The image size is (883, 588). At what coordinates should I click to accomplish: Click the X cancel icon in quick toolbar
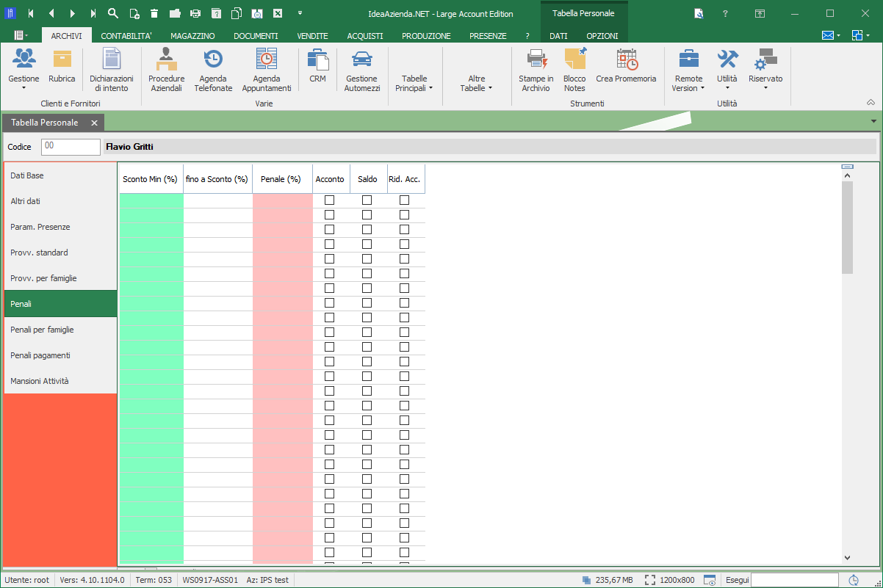[x=278, y=13]
